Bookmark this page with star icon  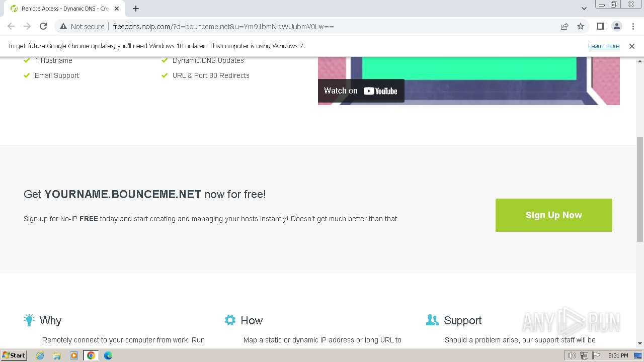(x=581, y=26)
